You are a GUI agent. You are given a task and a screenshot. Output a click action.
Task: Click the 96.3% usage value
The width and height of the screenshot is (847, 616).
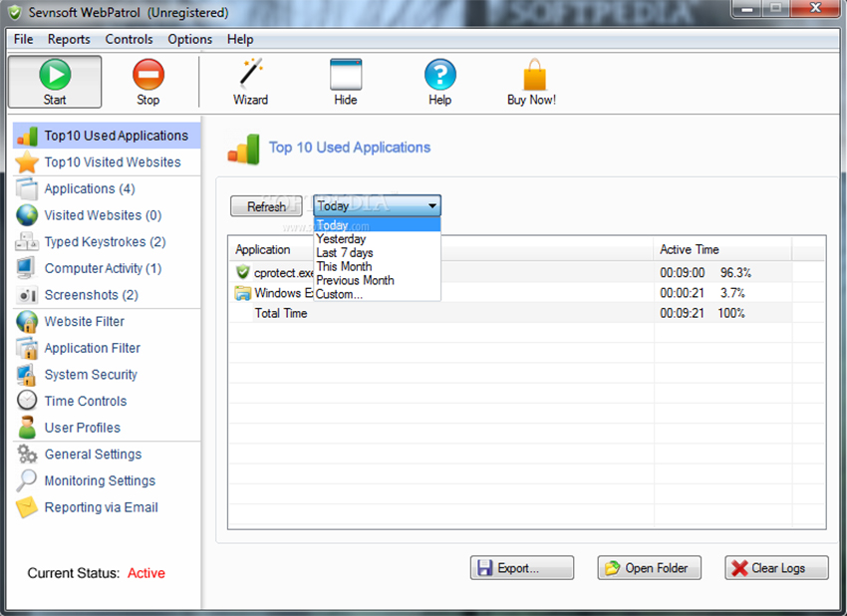tap(735, 272)
